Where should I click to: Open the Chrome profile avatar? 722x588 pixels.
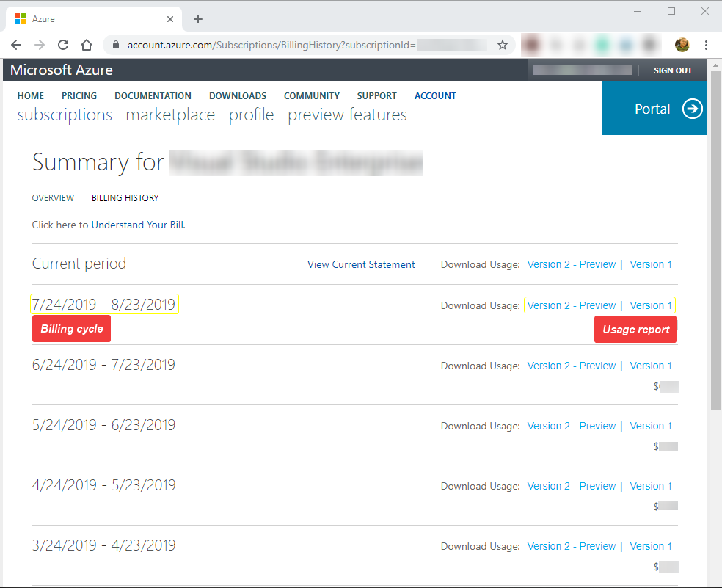tap(682, 45)
